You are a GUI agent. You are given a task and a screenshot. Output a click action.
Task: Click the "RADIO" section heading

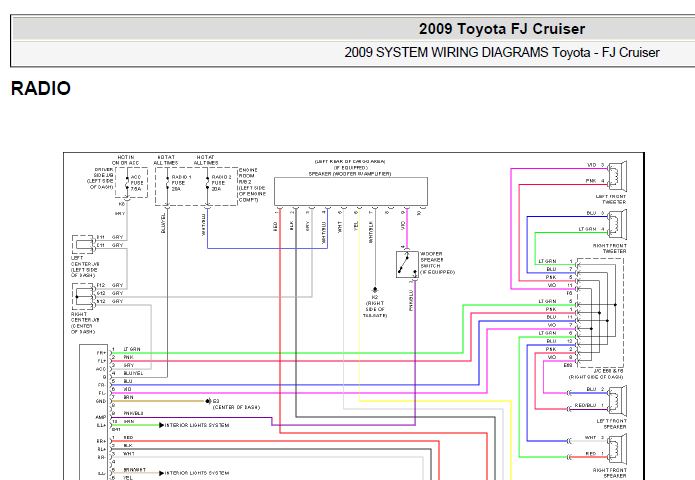pos(41,88)
